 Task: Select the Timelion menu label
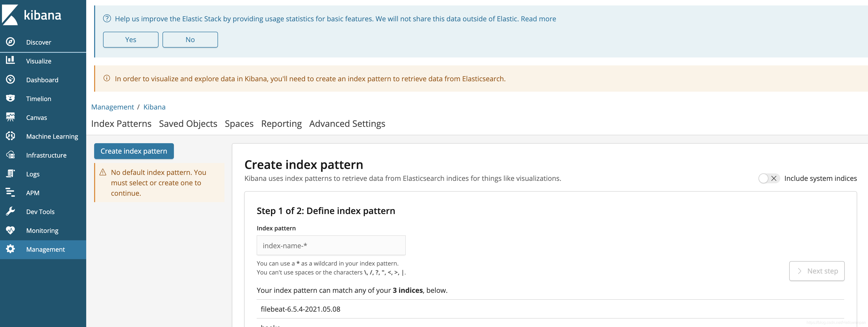(39, 99)
